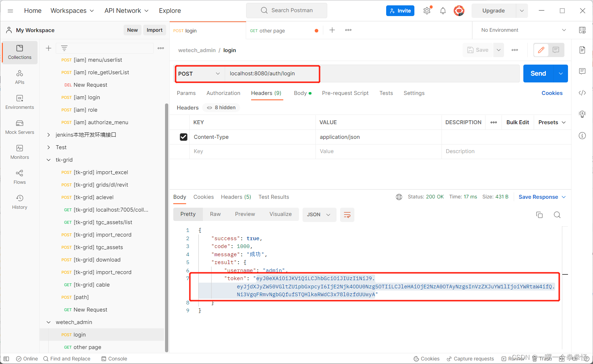The width and height of the screenshot is (593, 364).
Task: Open the JSON format dropdown
Action: point(319,215)
